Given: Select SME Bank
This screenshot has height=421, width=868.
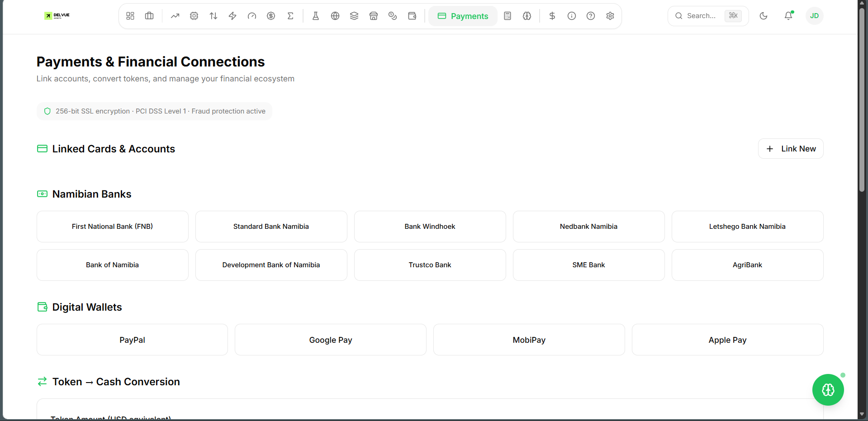Looking at the screenshot, I should (x=589, y=265).
